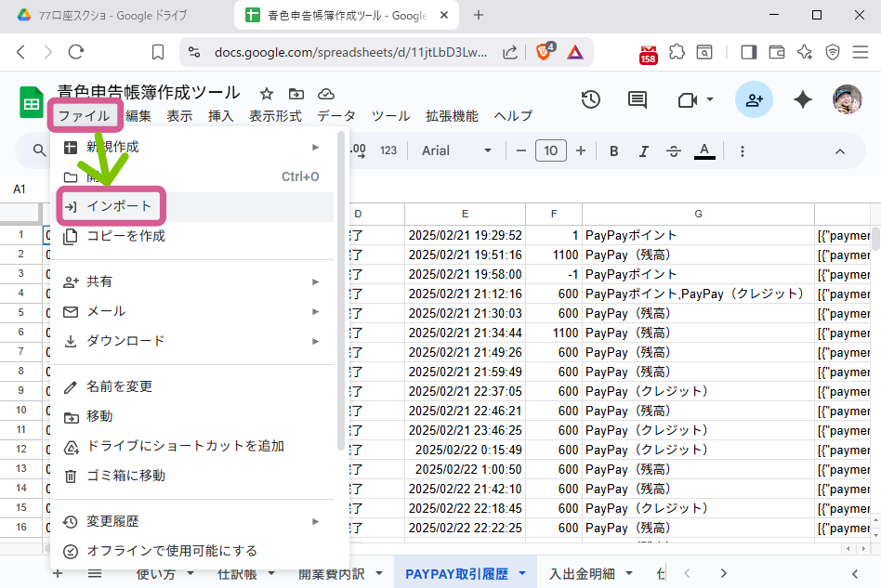The width and height of the screenshot is (881, 588).
Task: Click Move to trash menu entry
Action: pyautogui.click(x=125, y=476)
